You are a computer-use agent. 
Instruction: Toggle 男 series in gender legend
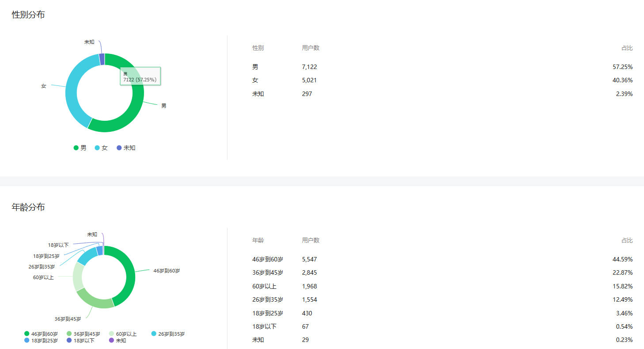[x=80, y=148]
